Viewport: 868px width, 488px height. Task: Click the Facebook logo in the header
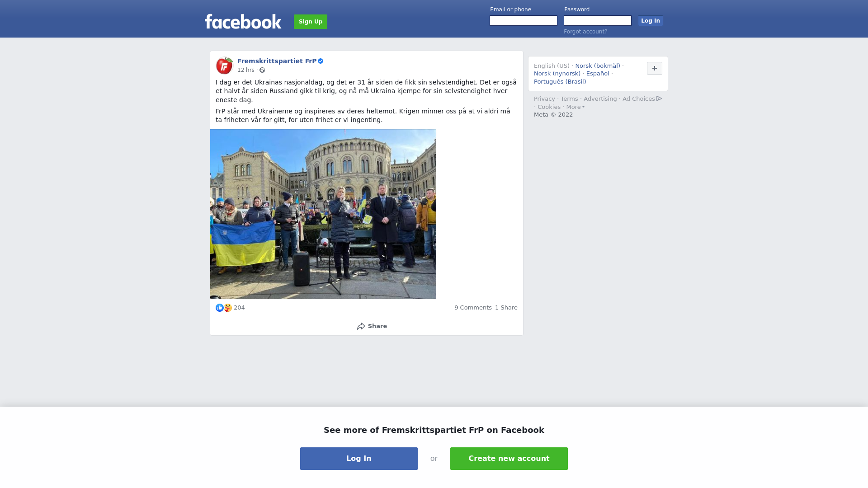click(243, 22)
